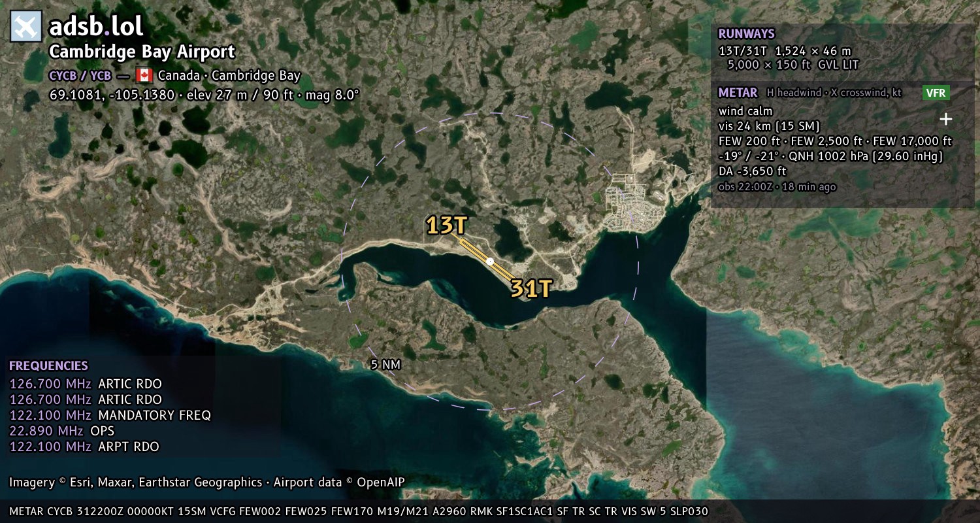This screenshot has width=980, height=523.
Task: Click the 5 NM range ring label
Action: (x=385, y=365)
